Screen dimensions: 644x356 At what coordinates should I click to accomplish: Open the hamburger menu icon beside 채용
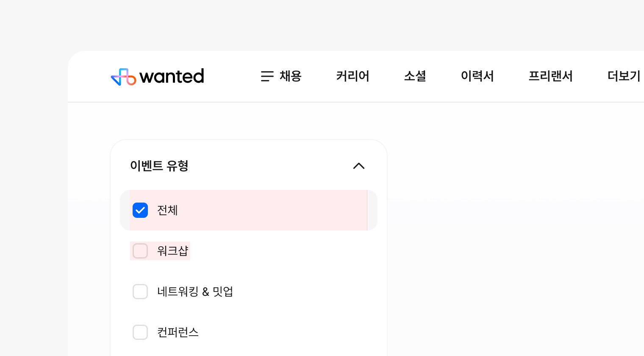267,76
